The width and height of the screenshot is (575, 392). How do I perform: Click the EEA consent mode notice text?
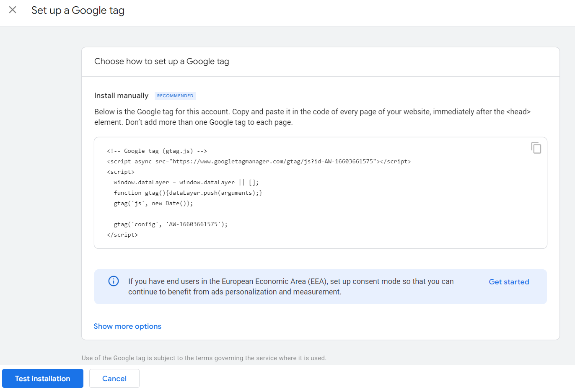(x=291, y=286)
